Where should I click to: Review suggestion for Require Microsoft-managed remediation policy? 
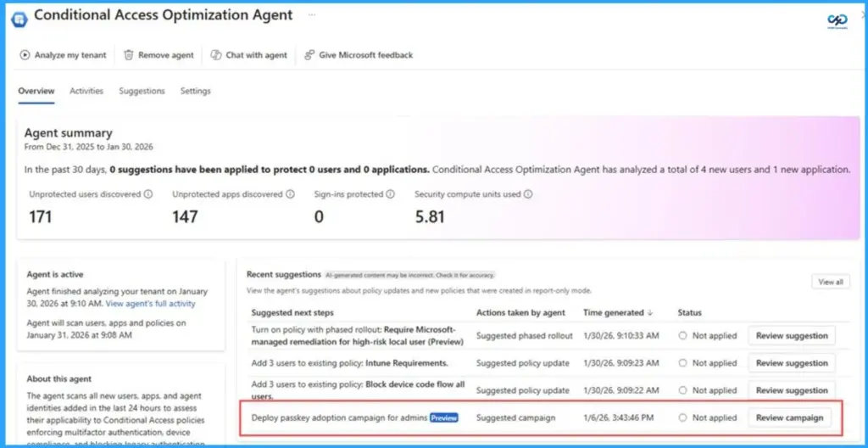tap(792, 335)
